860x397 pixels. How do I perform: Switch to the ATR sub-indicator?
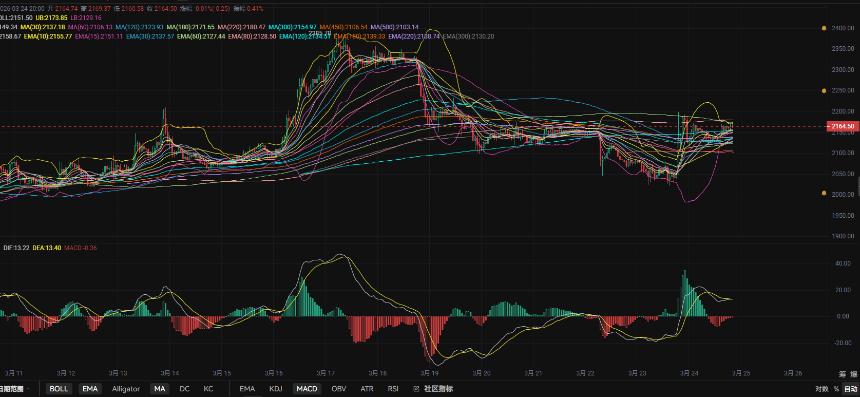pos(367,389)
